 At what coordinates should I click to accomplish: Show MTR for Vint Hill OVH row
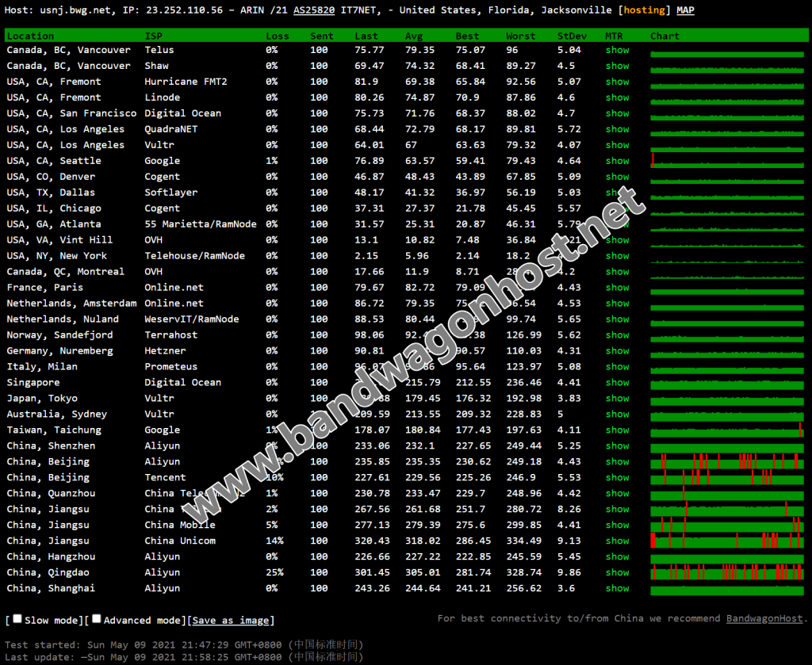617,240
